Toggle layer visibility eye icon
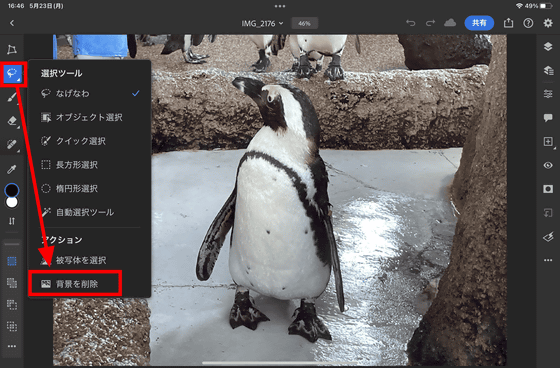 click(548, 165)
